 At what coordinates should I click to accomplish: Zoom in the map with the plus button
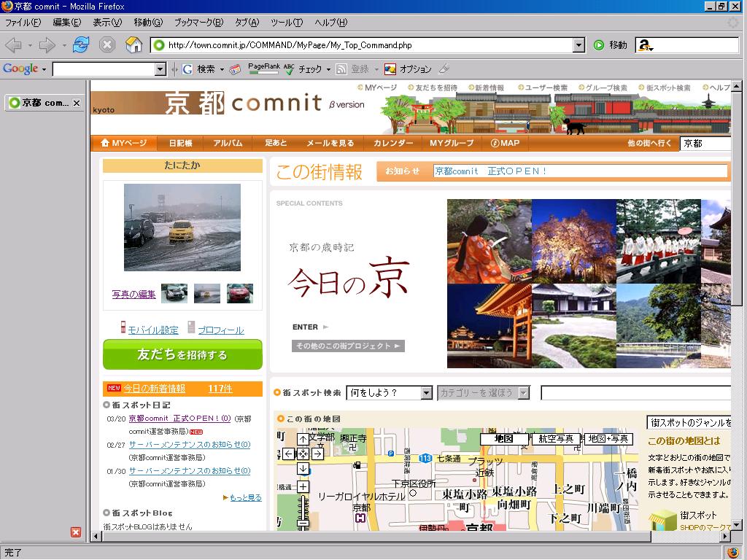point(303,486)
